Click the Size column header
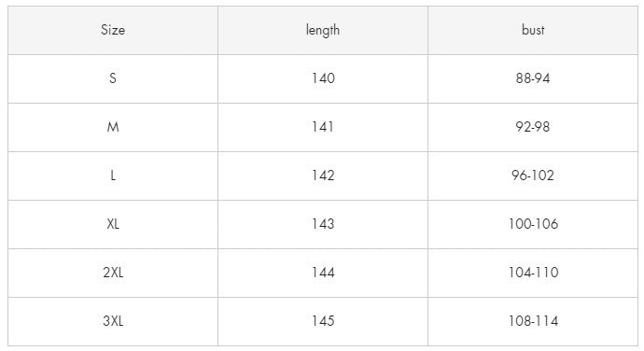Image resolution: width=644 pixels, height=351 pixels. pos(113,30)
